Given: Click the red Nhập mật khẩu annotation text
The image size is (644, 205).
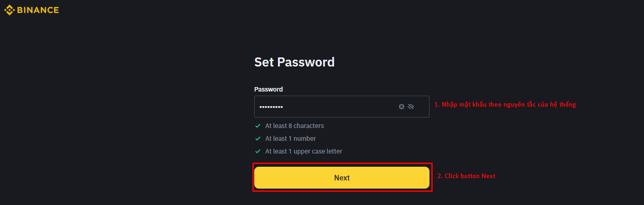Looking at the screenshot, I should click(505, 105).
